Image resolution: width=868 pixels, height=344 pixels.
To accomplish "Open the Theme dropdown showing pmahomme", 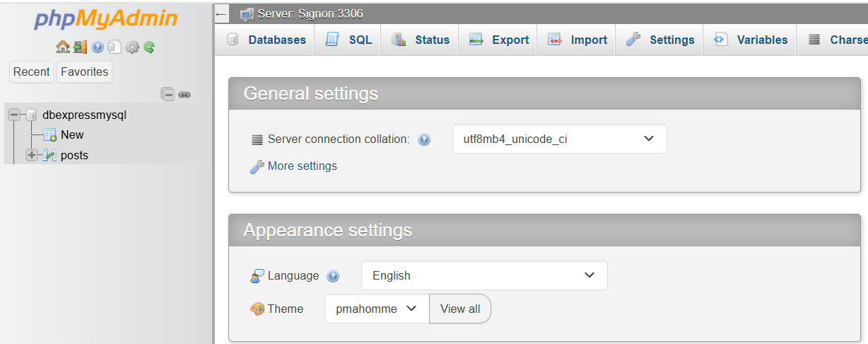I will [376, 309].
